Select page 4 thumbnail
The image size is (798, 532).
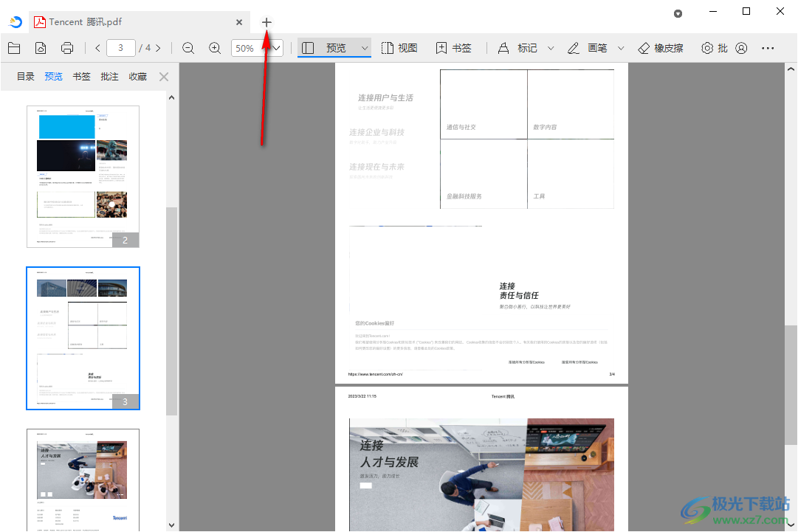(x=83, y=480)
